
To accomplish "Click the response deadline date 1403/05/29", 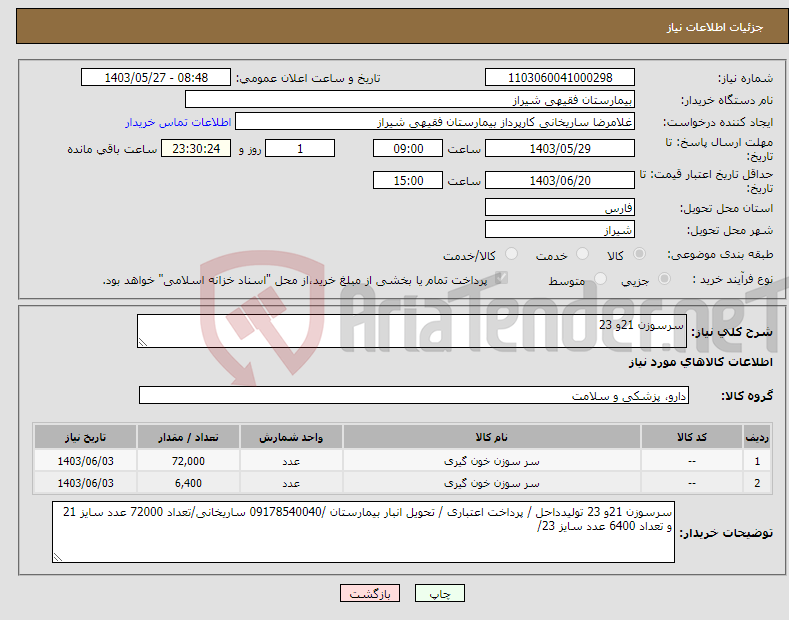I will (x=560, y=148).
